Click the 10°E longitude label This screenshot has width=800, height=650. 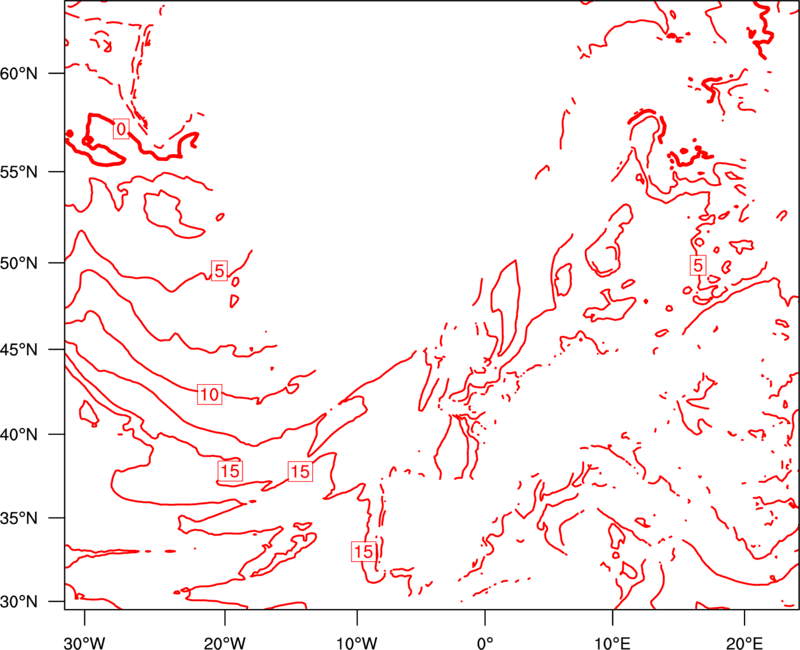pyautogui.click(x=612, y=643)
